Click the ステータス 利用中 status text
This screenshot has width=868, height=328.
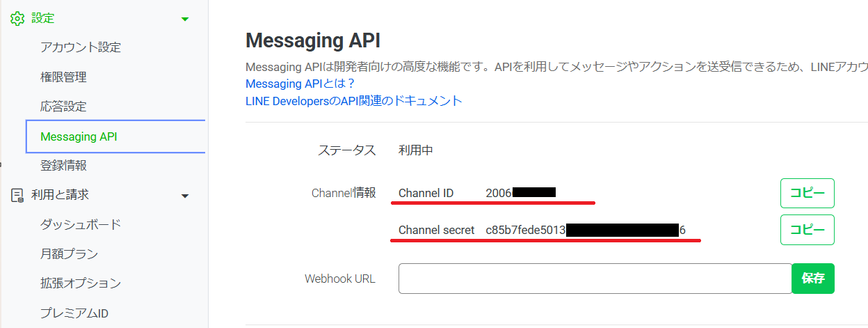[x=416, y=150]
